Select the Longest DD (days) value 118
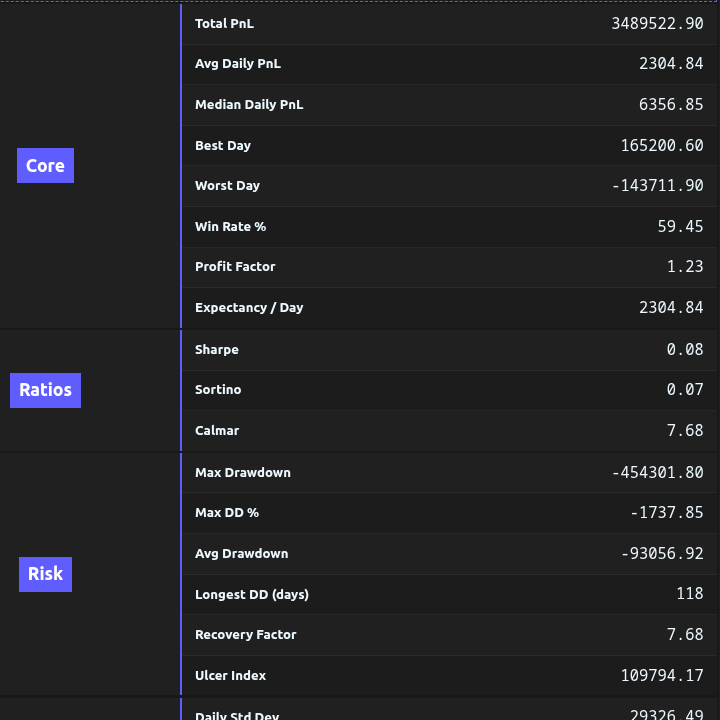720x720 pixels. [x=689, y=594]
